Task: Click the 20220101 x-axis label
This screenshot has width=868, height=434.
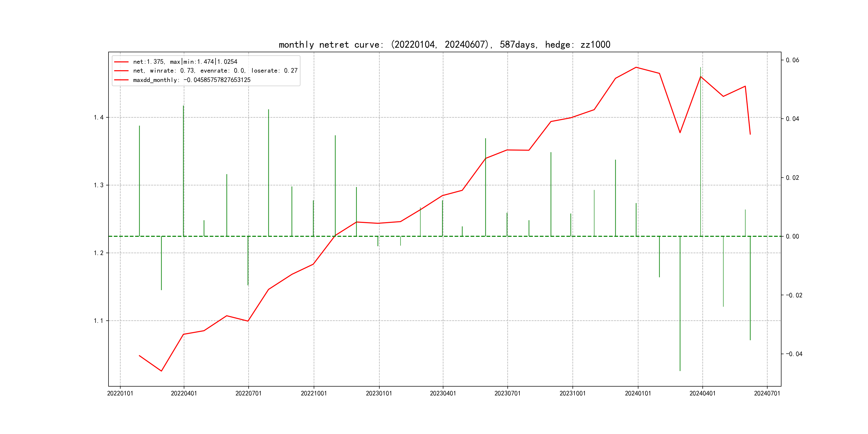Action: [x=120, y=394]
